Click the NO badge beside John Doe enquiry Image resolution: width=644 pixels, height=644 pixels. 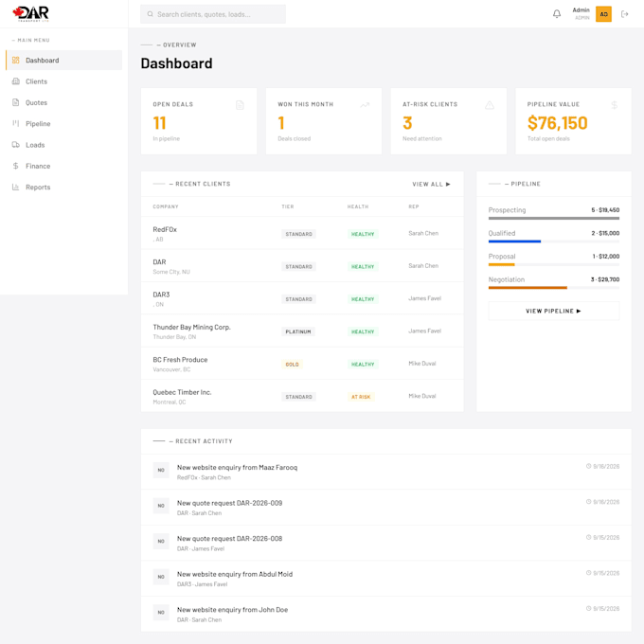coord(161,613)
